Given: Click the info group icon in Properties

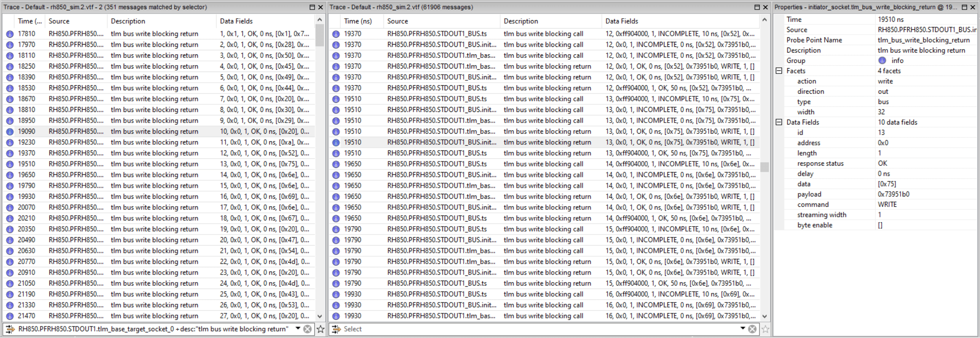Looking at the screenshot, I should point(882,61).
